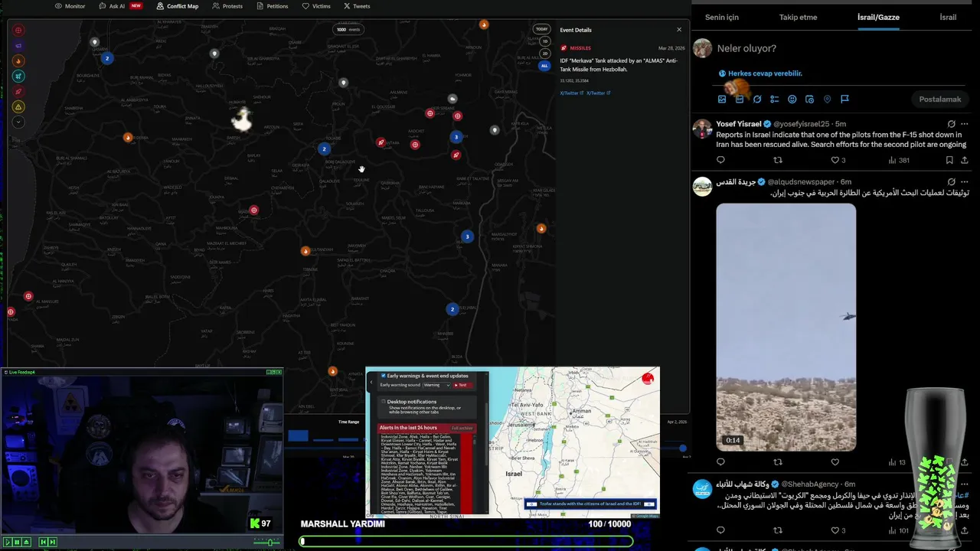
Task: Click the 1000 events counter badge
Action: point(348,30)
